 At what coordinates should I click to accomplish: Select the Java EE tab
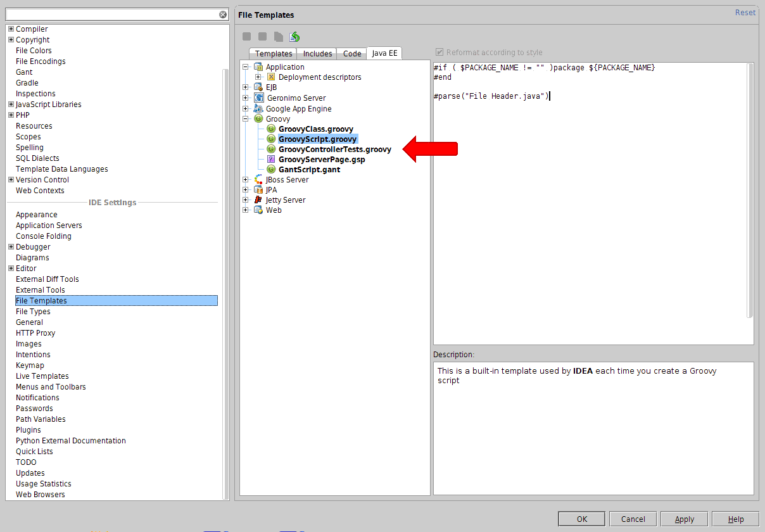tap(384, 53)
